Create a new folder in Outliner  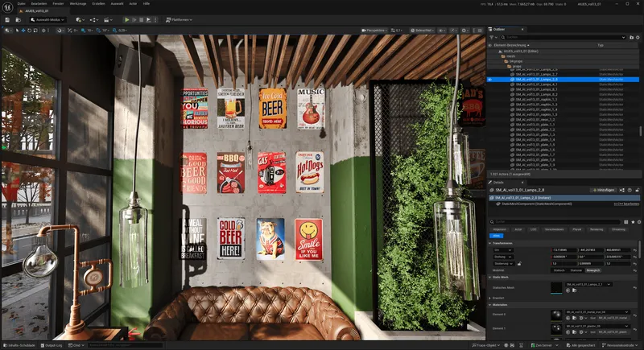point(632,37)
